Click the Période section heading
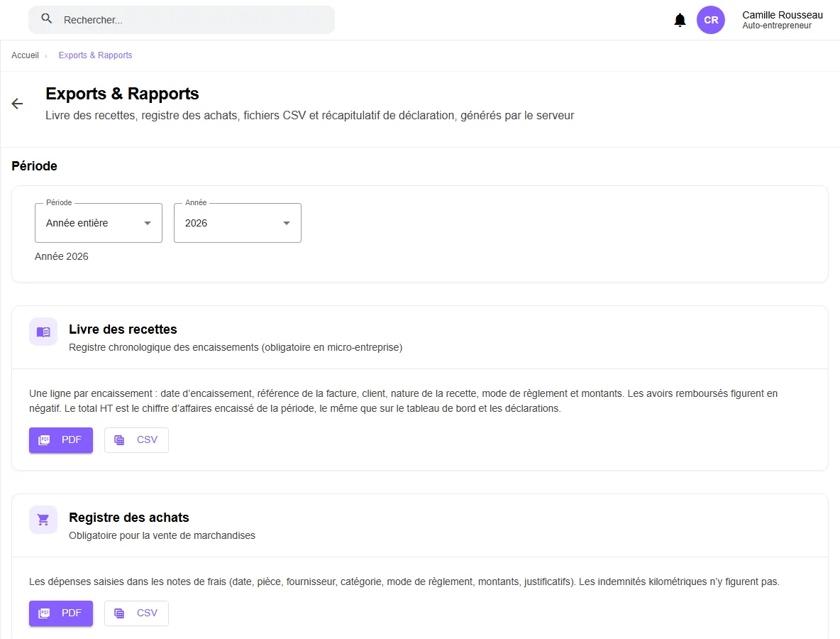The image size is (840, 639). [34, 166]
